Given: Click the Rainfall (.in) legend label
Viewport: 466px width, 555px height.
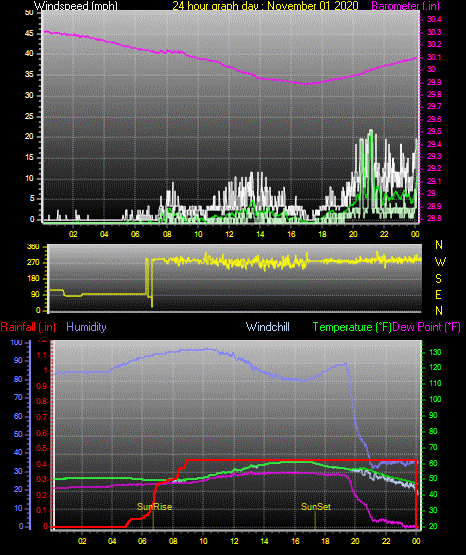Looking at the screenshot, I should pos(28,327).
